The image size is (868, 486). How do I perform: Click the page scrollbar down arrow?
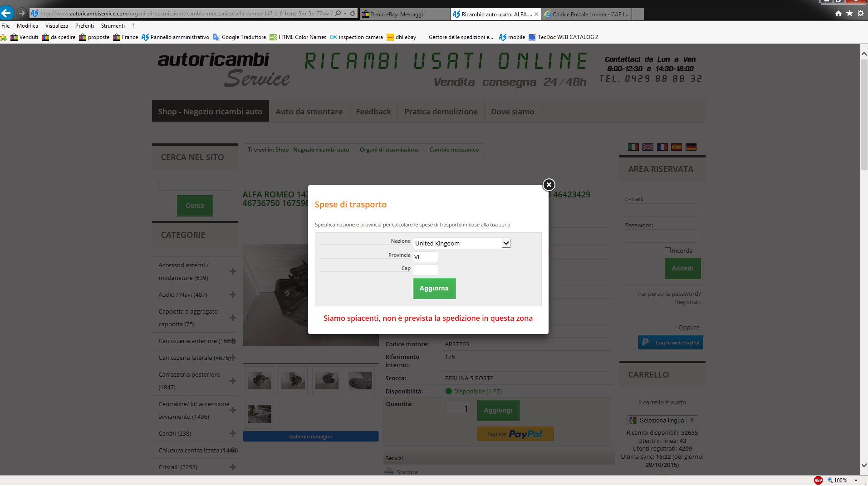tap(864, 466)
